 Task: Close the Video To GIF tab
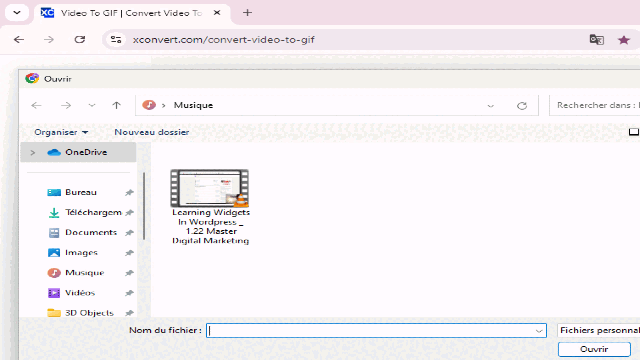217,13
